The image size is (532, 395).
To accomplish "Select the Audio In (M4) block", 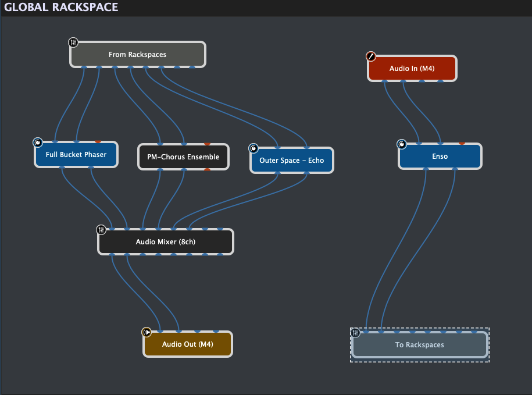I will pyautogui.click(x=412, y=69).
